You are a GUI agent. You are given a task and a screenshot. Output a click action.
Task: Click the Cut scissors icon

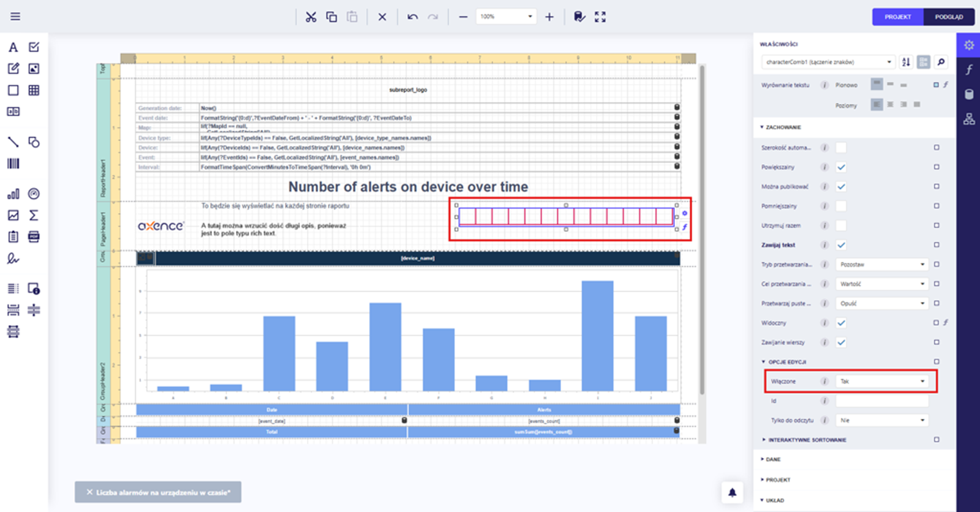[x=311, y=17]
